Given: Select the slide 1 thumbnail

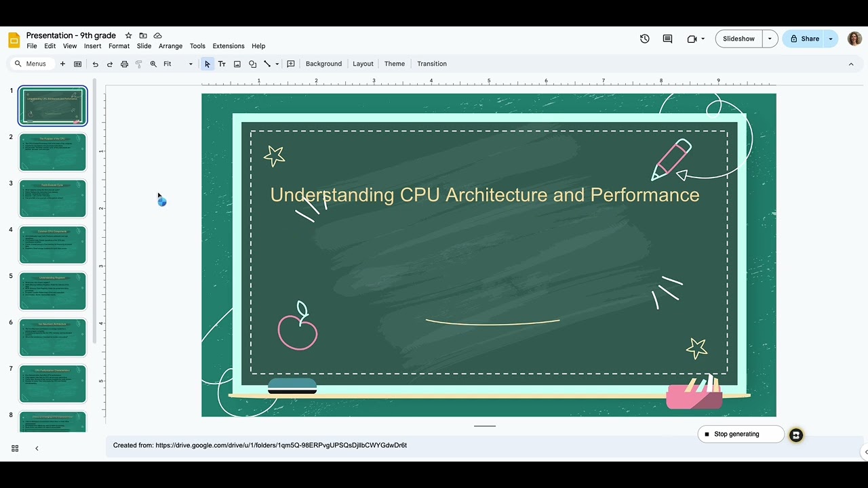Looking at the screenshot, I should [x=53, y=106].
